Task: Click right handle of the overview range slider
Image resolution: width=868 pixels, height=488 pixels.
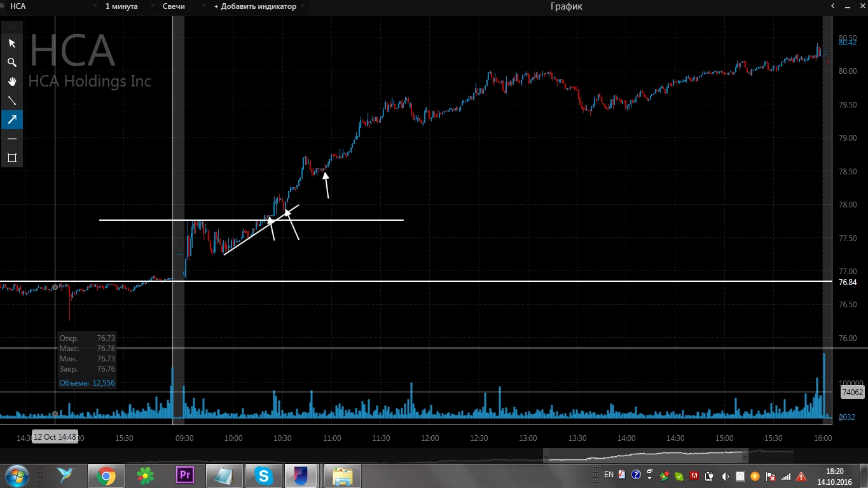Action: click(x=746, y=456)
